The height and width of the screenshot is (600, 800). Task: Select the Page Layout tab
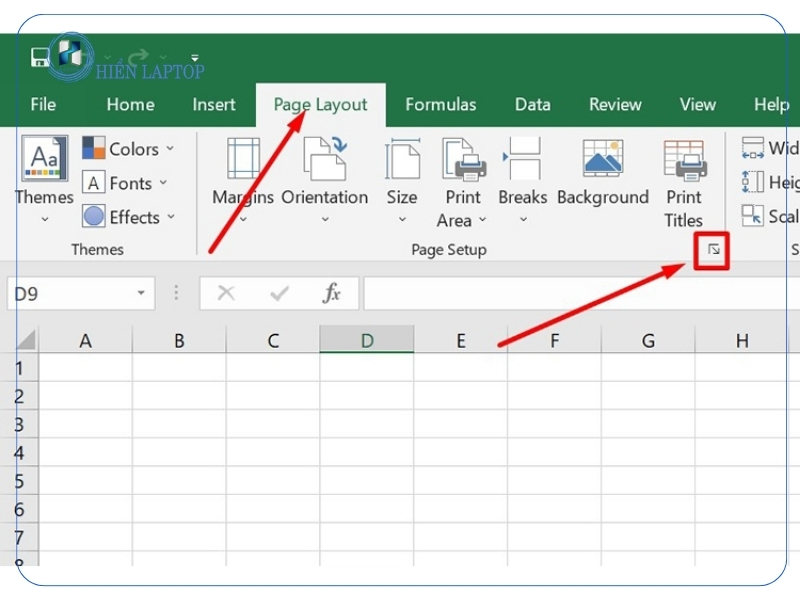pyautogui.click(x=320, y=105)
